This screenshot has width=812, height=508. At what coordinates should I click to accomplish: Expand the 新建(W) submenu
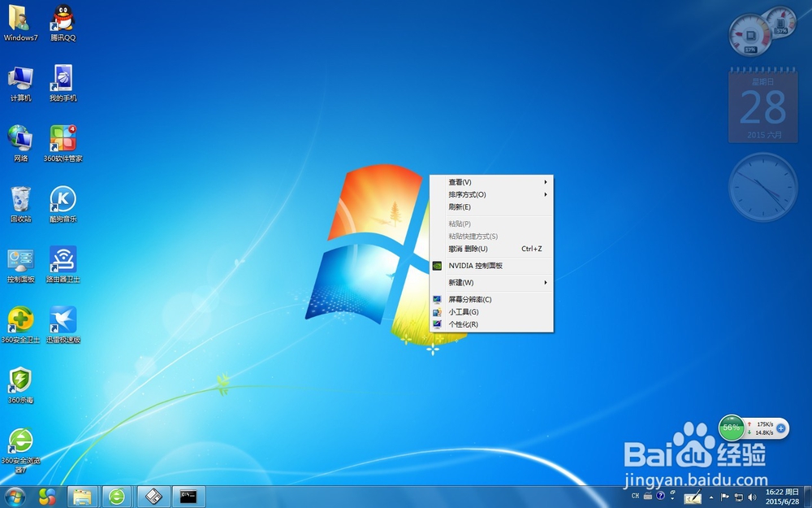pos(491,283)
